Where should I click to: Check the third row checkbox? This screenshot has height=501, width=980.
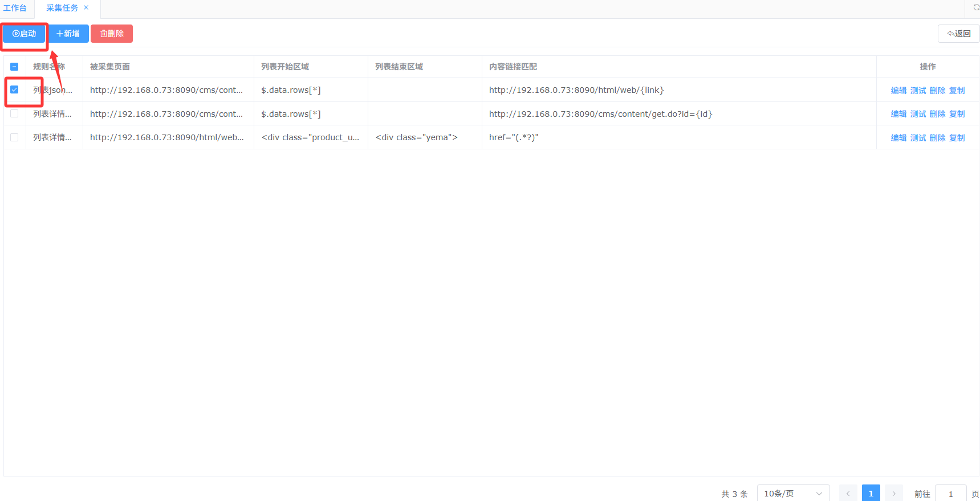coord(14,137)
